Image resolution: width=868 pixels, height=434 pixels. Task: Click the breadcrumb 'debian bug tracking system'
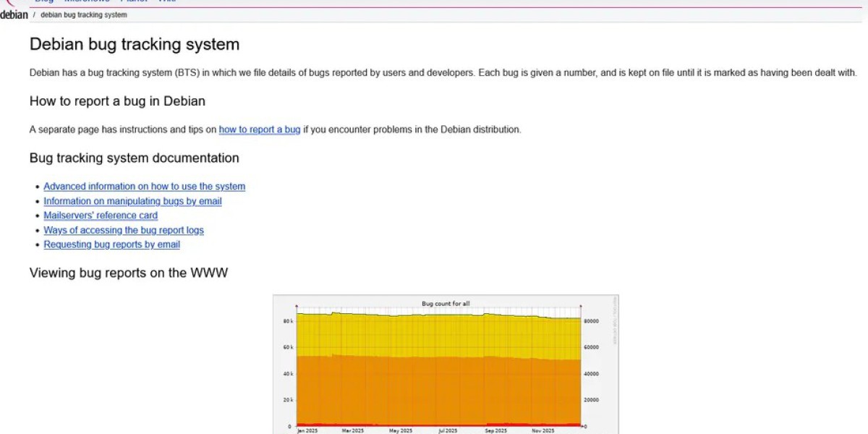(x=83, y=15)
